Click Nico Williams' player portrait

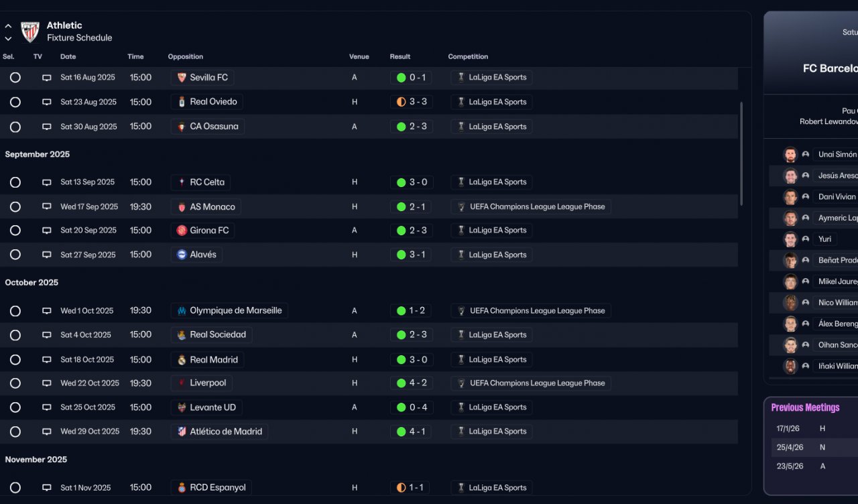(791, 303)
